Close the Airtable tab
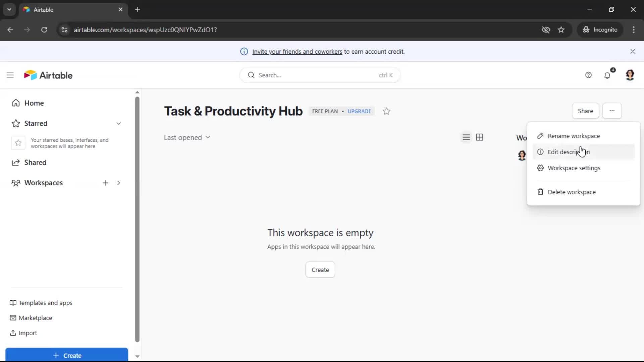Screen dimensions: 644x362 (x=120, y=10)
